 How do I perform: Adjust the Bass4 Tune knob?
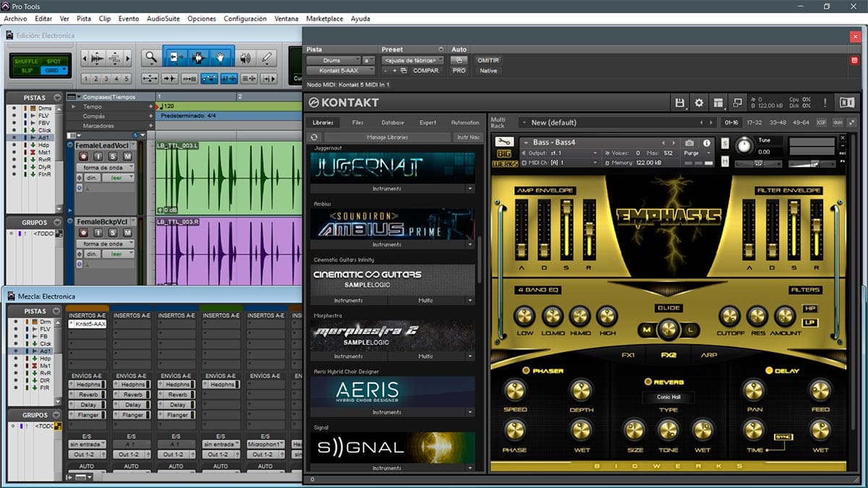(744, 146)
